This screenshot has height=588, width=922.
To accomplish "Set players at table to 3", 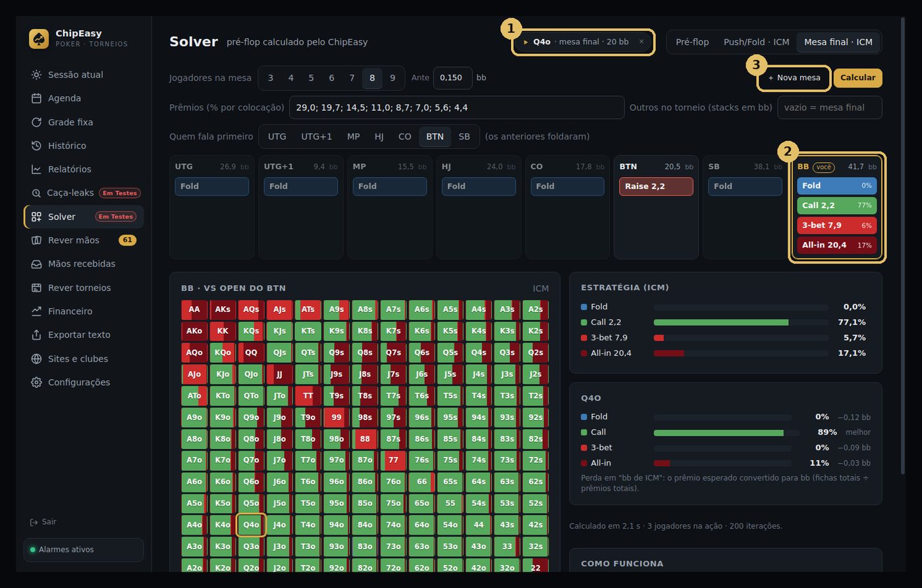I will (x=270, y=78).
